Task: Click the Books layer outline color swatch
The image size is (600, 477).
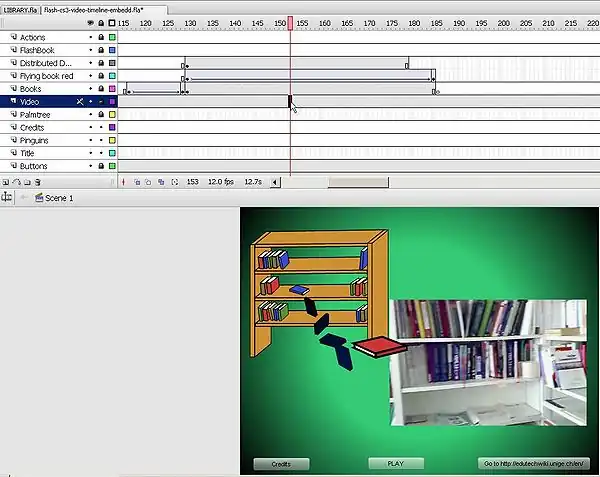Action: point(112,89)
